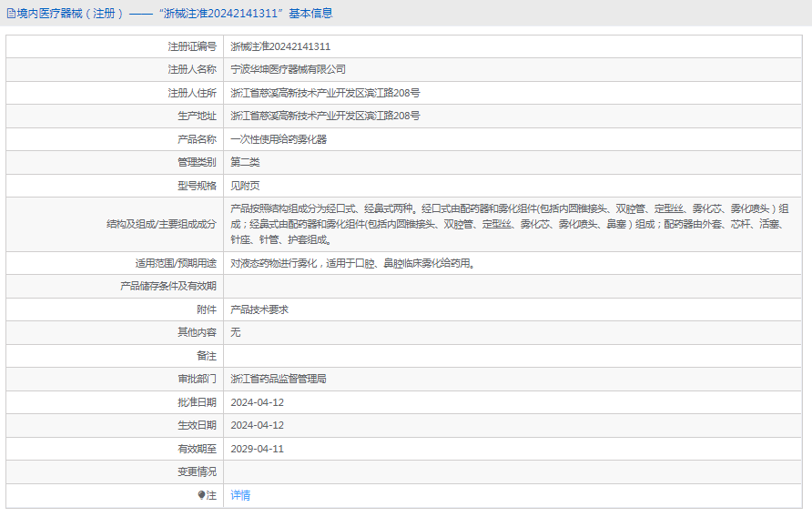Click the 注册人住所 address value
Viewport: 812px width, 517px height.
pyautogui.click(x=325, y=93)
